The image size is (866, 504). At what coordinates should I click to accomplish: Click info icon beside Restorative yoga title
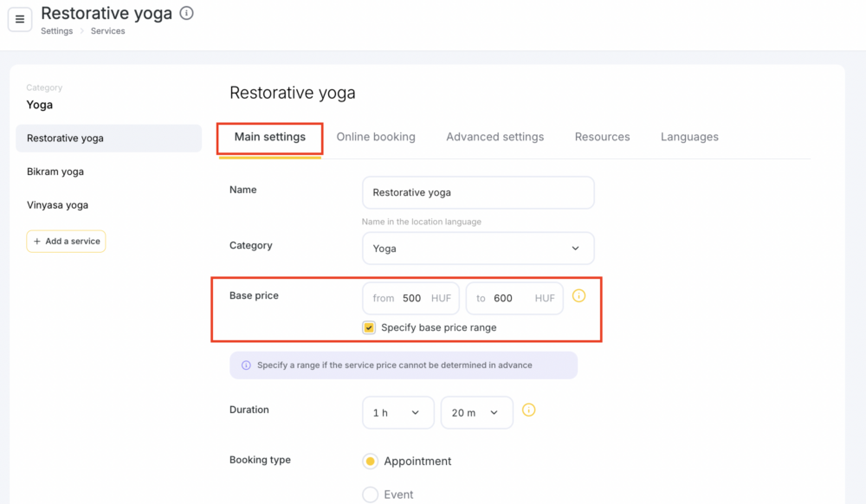[x=187, y=13]
